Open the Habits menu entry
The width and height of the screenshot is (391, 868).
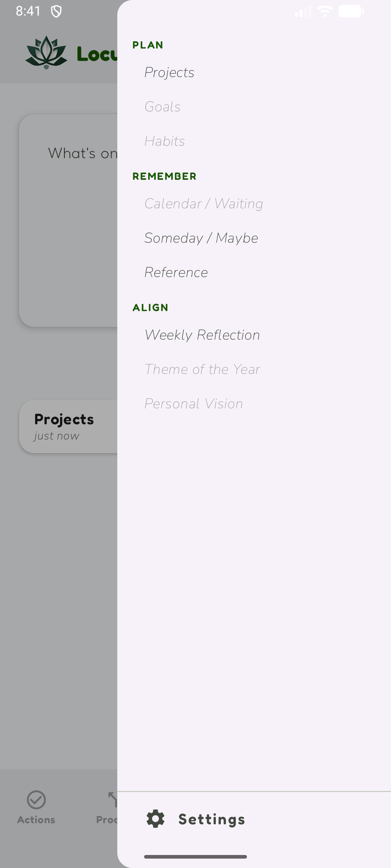coord(165,141)
